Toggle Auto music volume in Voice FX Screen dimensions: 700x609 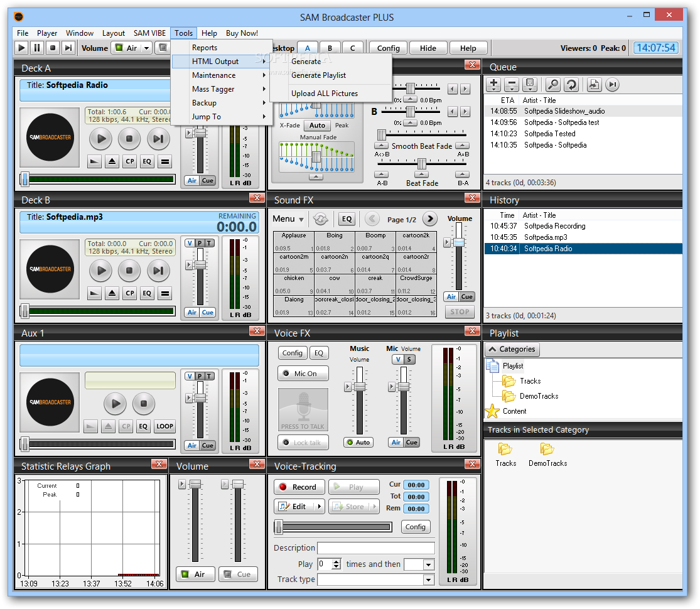358,443
